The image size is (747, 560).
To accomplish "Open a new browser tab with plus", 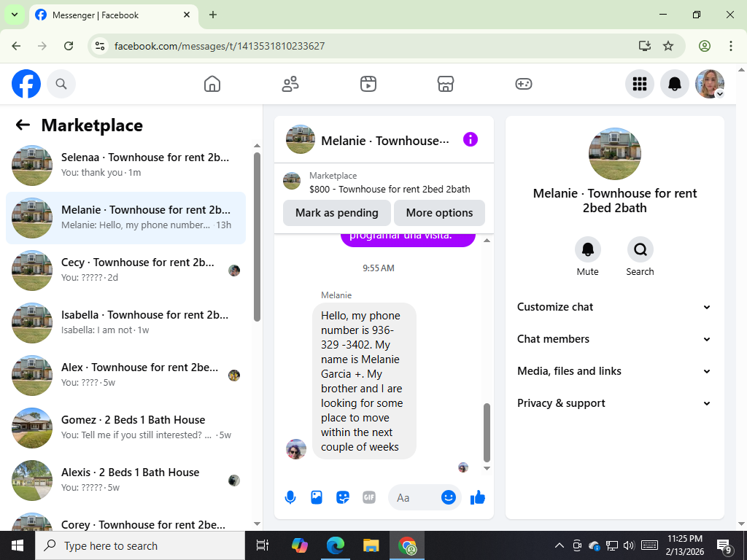I will tap(213, 15).
